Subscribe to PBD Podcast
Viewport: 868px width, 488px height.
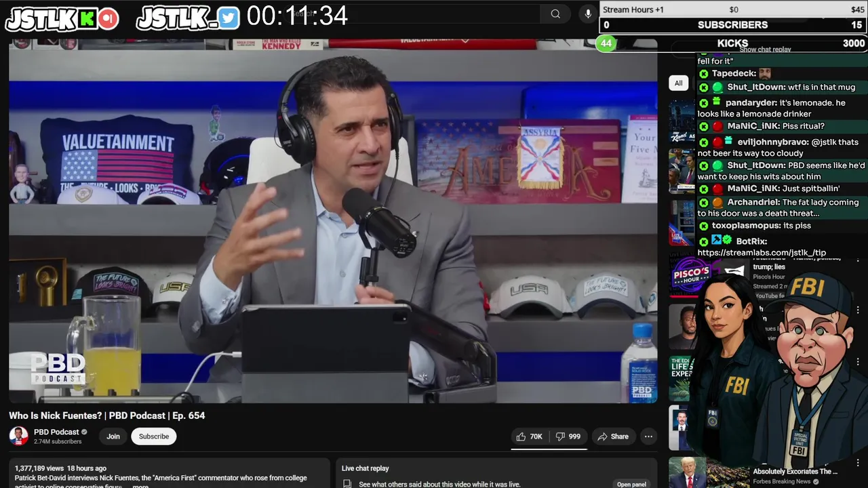[154, 436]
